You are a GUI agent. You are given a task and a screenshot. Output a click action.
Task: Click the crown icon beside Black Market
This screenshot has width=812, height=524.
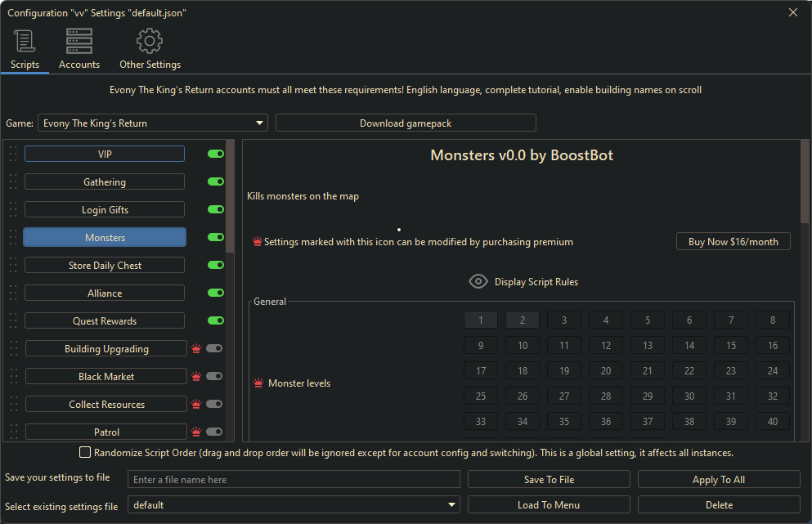(196, 377)
